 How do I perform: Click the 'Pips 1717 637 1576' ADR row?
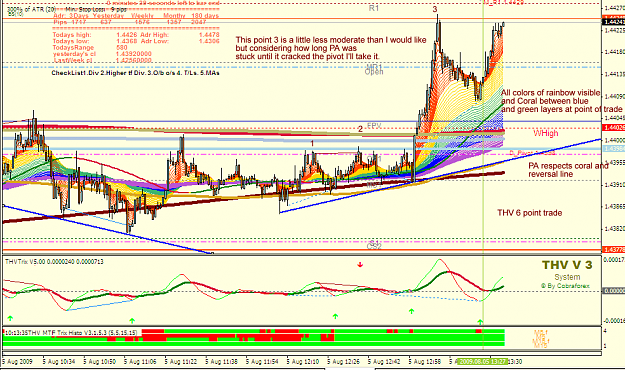[130, 22]
